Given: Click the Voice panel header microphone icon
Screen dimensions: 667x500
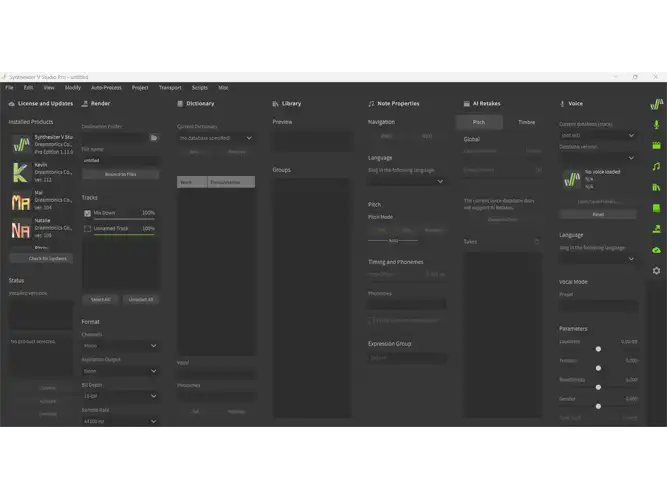Looking at the screenshot, I should pos(562,104).
